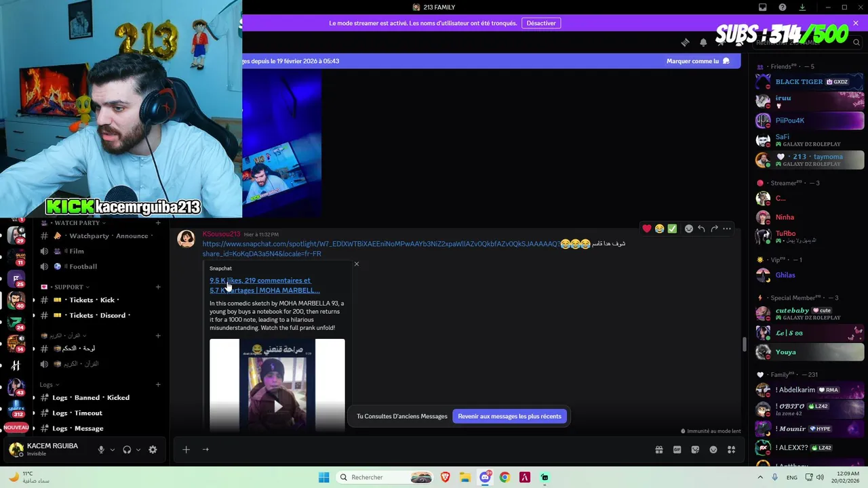Open the sticker picker
Viewport: 868px width, 488px height.
click(x=695, y=449)
